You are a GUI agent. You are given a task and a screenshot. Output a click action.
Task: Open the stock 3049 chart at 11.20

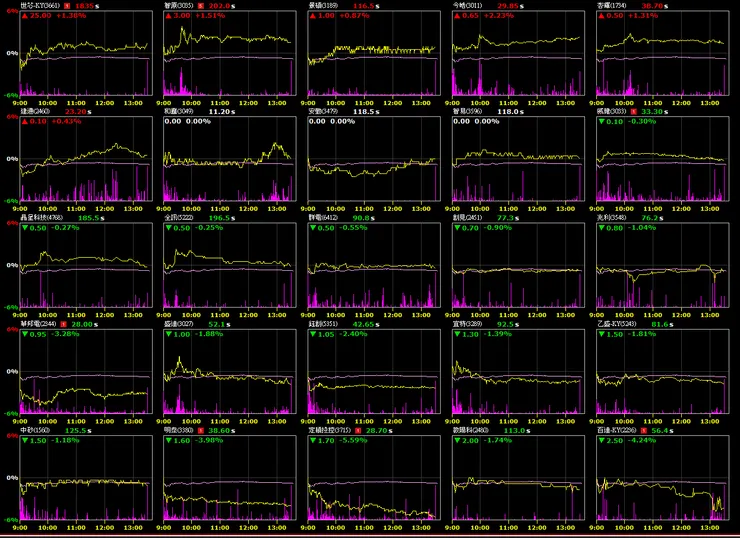(x=230, y=159)
